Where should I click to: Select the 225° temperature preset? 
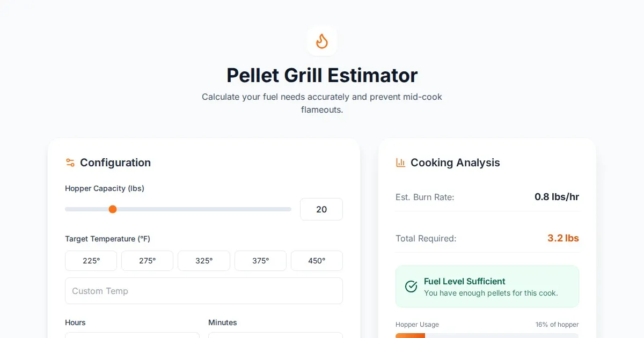click(x=91, y=261)
